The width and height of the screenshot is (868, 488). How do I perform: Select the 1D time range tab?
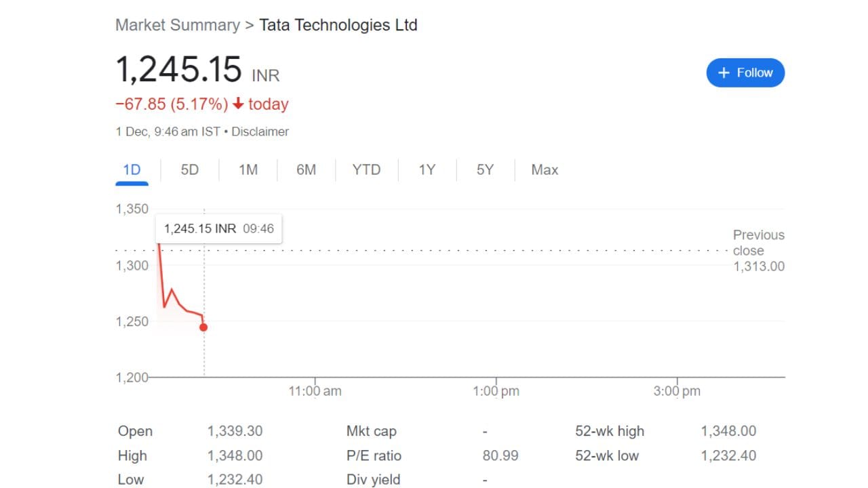point(132,170)
